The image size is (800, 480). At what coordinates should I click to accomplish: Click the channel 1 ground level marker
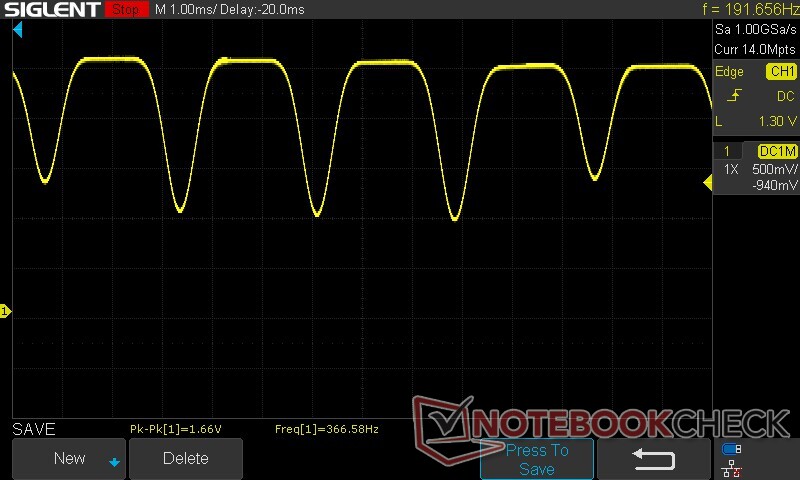[5, 311]
